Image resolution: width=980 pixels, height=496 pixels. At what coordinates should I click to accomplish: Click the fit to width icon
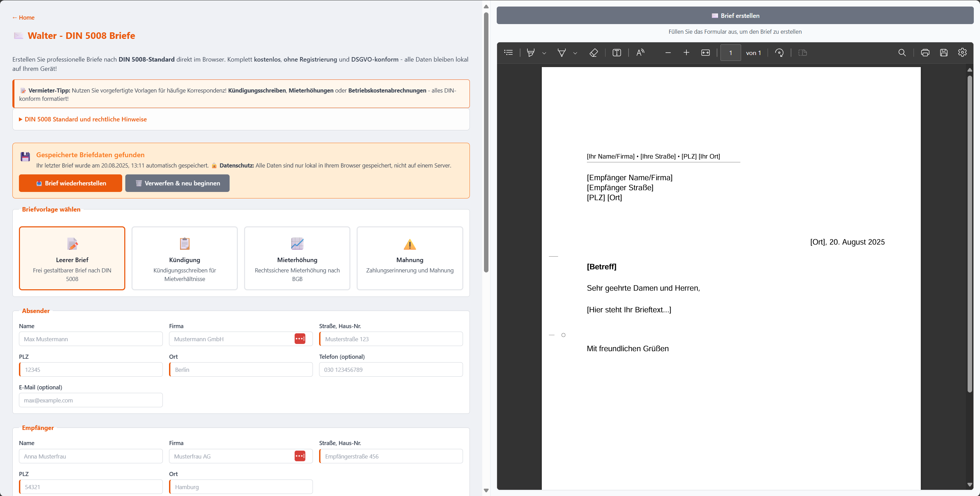(705, 52)
